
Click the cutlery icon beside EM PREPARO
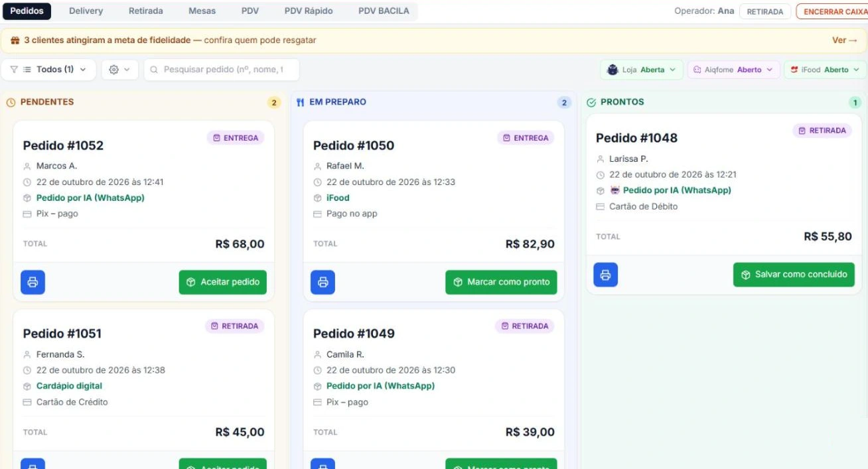300,102
